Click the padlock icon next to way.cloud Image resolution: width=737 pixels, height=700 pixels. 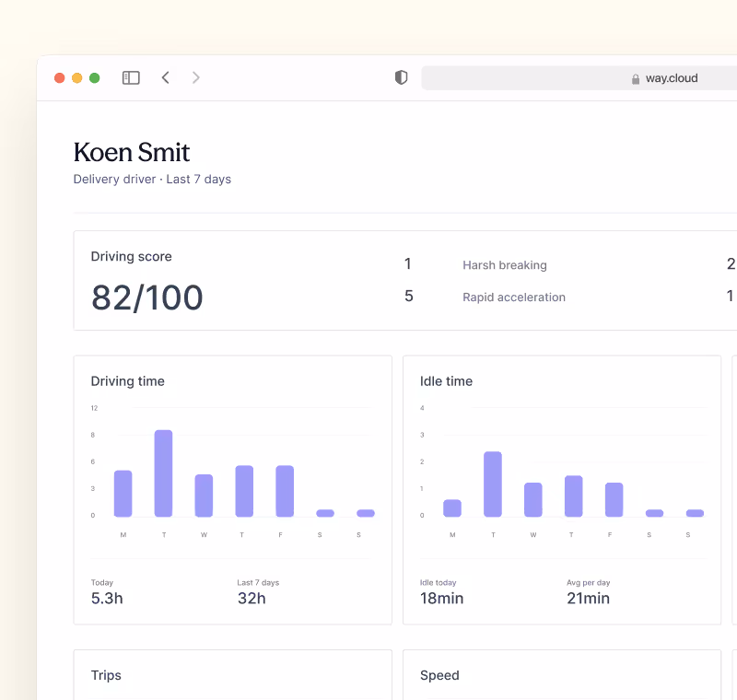pyautogui.click(x=635, y=78)
